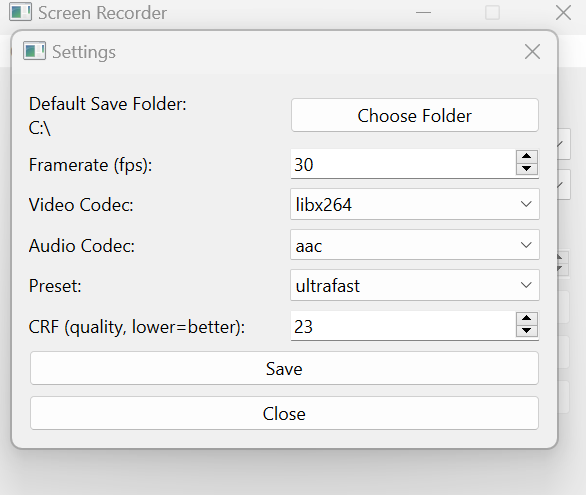Increase the Framerate with up arrow
This screenshot has height=495, width=586.
point(527,157)
